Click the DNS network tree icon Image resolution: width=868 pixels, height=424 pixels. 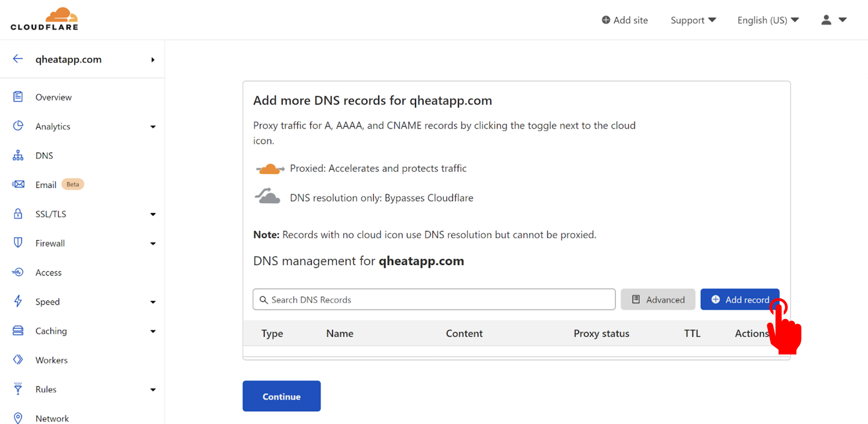pyautogui.click(x=18, y=155)
